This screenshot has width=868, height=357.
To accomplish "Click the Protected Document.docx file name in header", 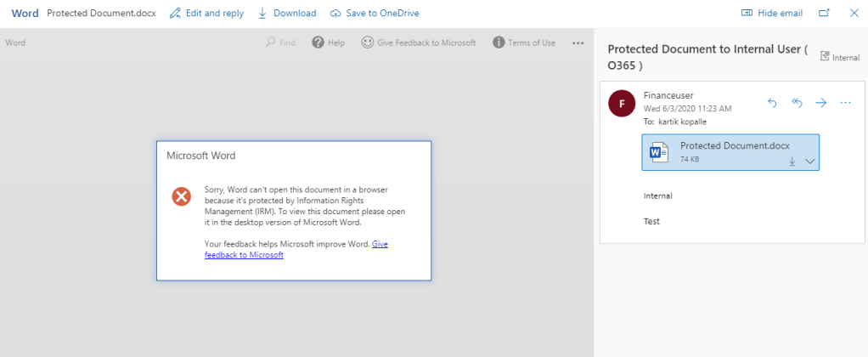I will pos(101,14).
